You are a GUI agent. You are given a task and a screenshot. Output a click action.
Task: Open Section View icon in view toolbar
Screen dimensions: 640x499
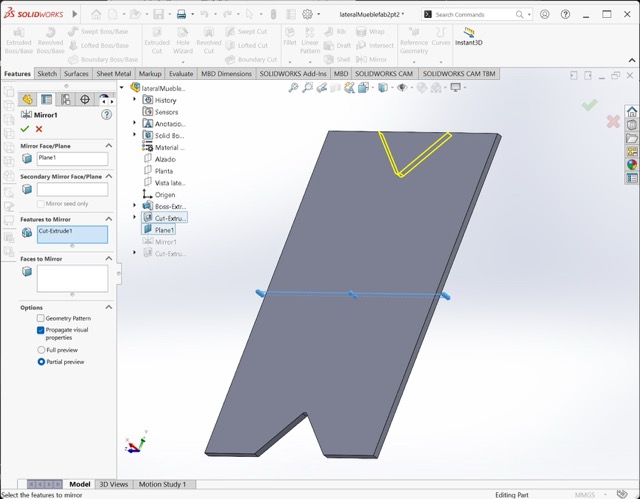(335, 87)
